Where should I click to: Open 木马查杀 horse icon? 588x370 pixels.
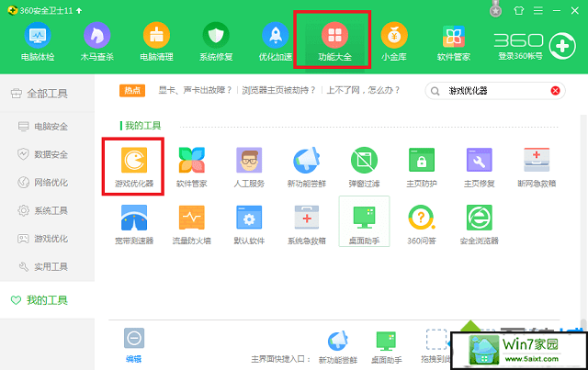96,41
